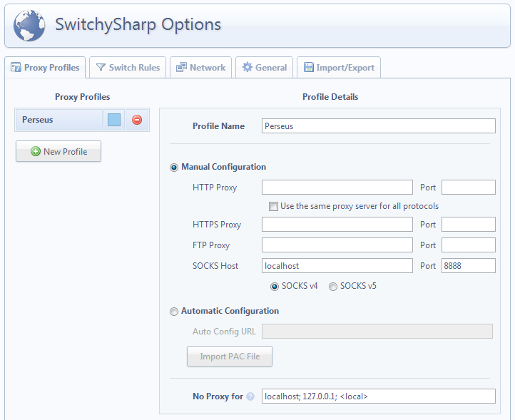Viewport: 515px width, 420px height.
Task: Click the Profile Name input field
Action: point(378,126)
